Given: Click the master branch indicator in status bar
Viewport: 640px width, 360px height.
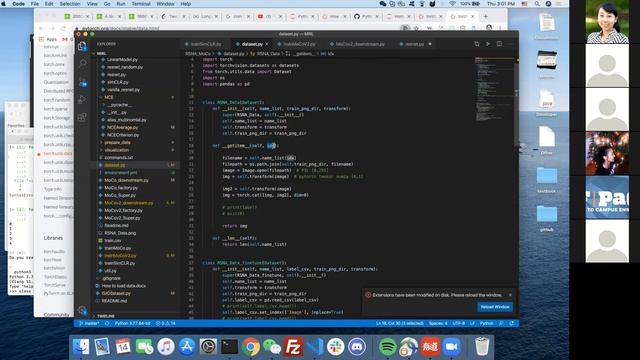Looking at the screenshot, I should coord(89,323).
